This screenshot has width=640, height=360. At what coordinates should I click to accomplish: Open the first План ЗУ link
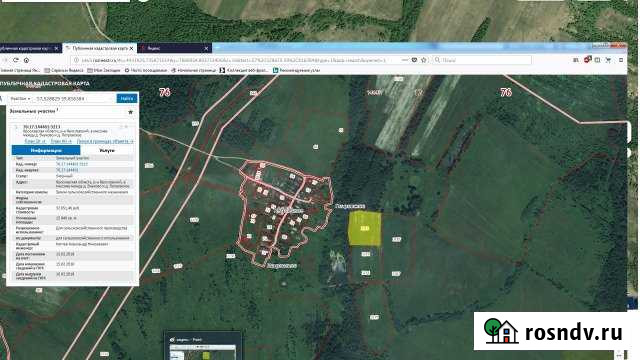click(x=35, y=141)
